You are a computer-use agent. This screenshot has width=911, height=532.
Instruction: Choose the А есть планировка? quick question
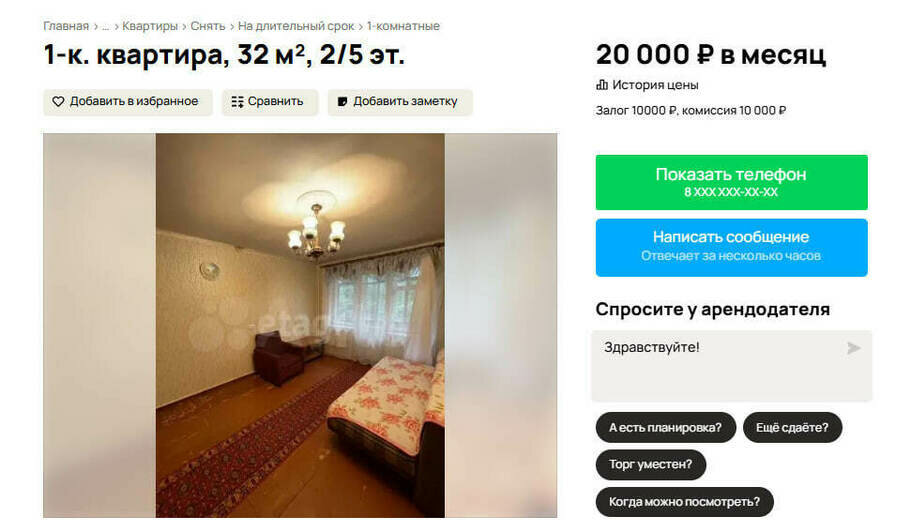(x=666, y=427)
